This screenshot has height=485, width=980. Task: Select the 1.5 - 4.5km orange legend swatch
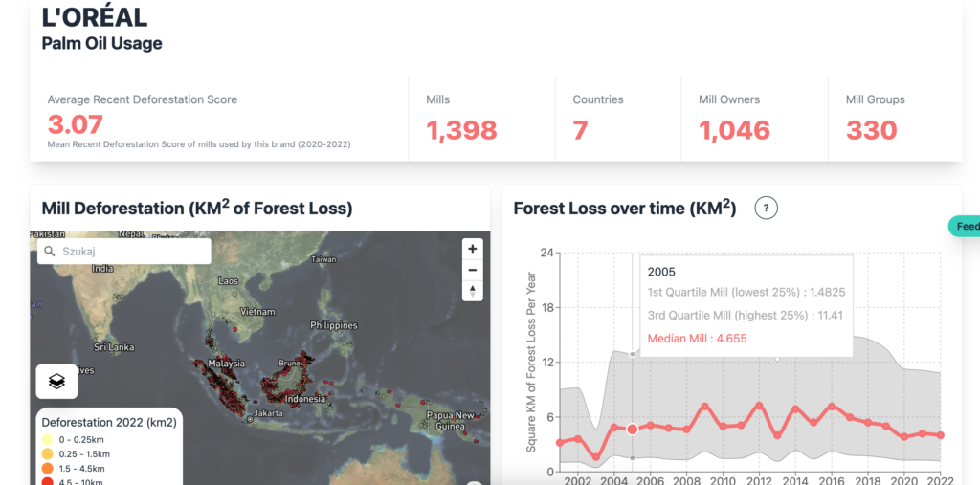48,468
